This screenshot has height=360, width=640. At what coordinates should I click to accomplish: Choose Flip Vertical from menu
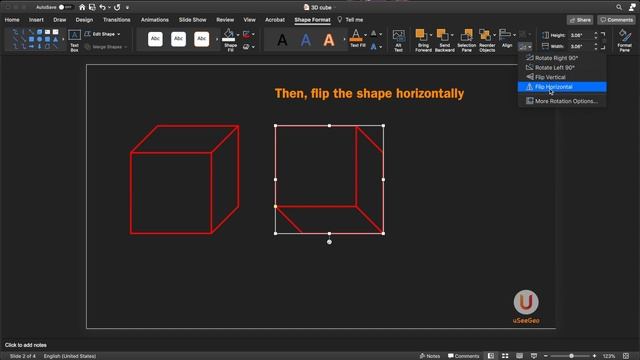(x=562, y=77)
